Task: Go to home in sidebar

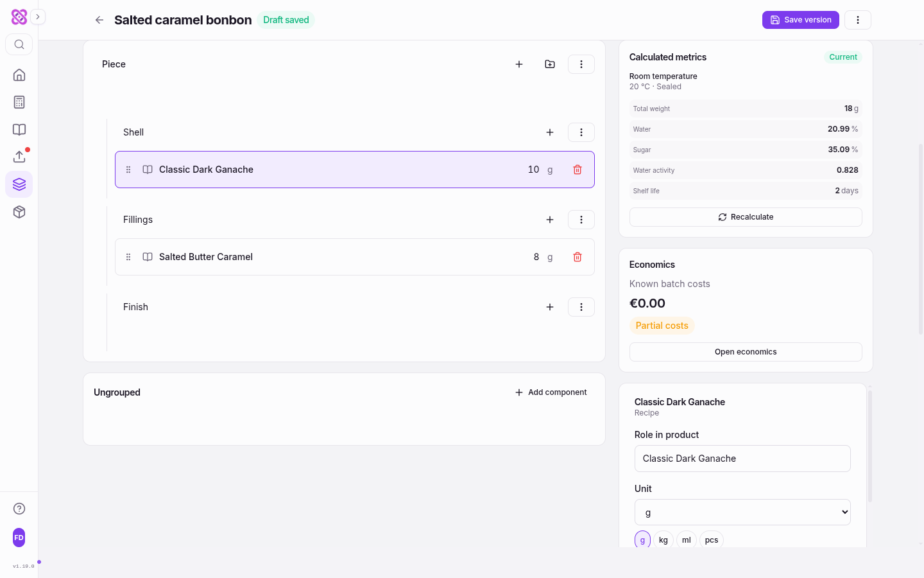Action: coord(19,75)
